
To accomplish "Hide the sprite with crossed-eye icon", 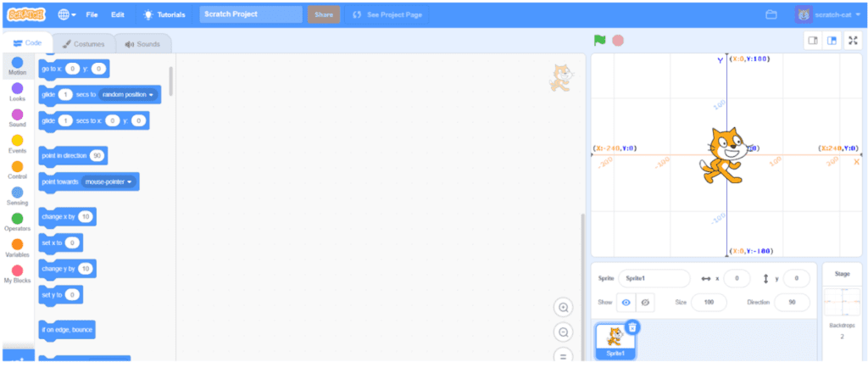I will (645, 302).
